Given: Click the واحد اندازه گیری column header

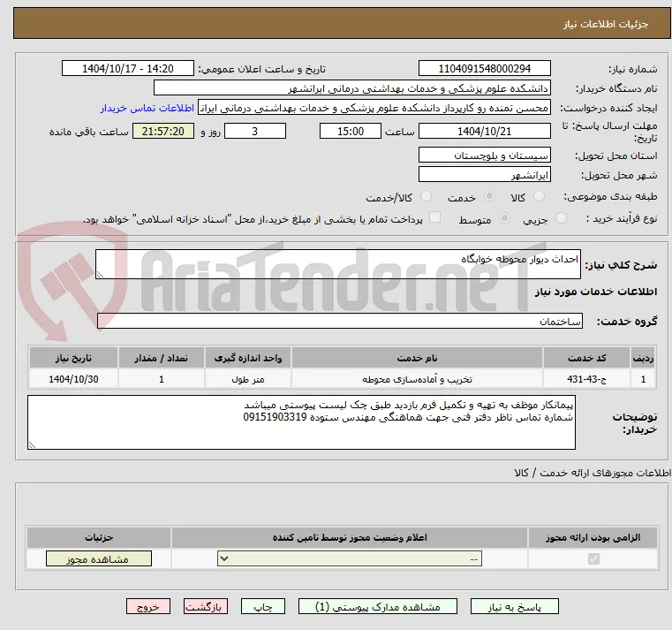Looking at the screenshot, I should click(248, 358).
